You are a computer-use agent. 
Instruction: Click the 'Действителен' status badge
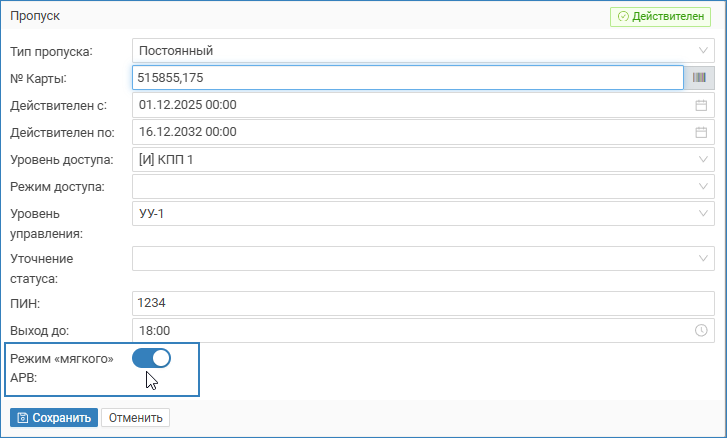click(x=664, y=17)
